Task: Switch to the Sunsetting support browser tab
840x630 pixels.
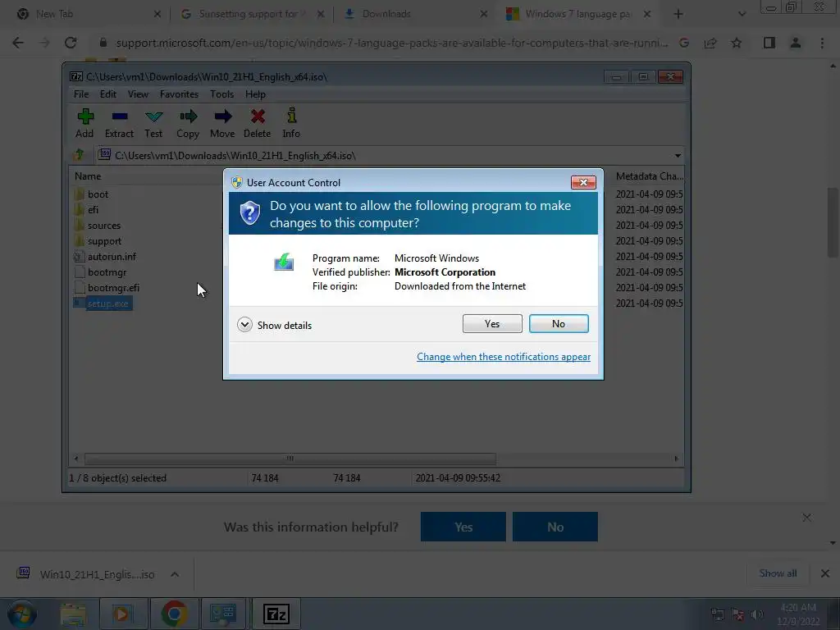Action: point(253,14)
